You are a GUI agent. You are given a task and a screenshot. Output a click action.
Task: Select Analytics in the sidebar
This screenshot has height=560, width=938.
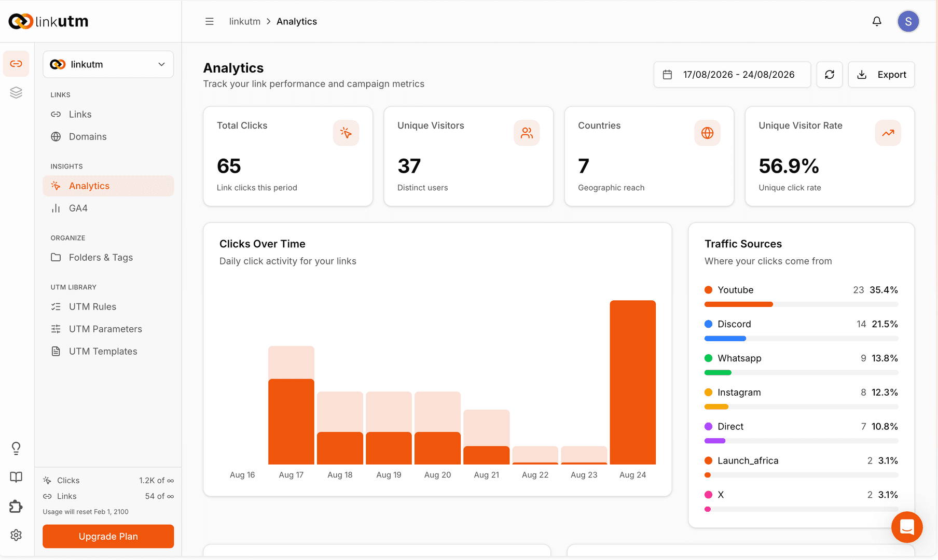(x=108, y=186)
